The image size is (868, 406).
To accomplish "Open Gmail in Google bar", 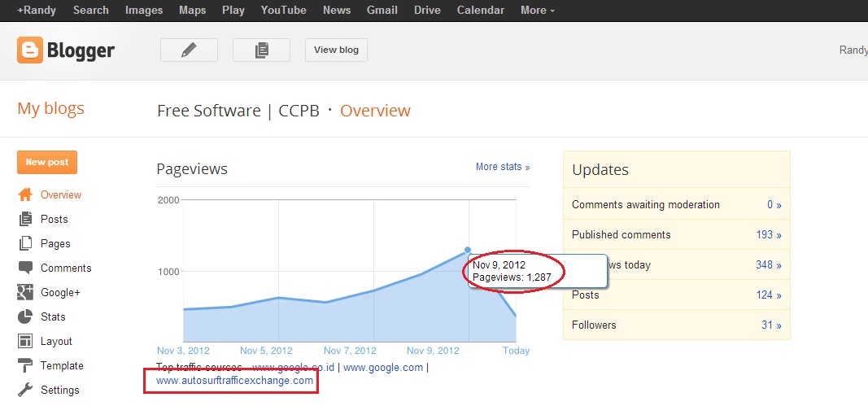I will [382, 10].
